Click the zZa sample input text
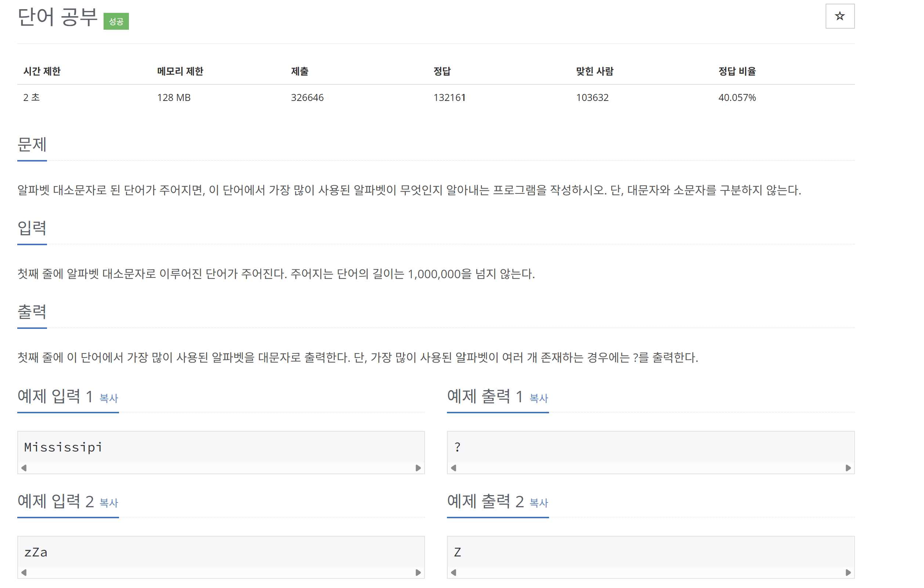The height and width of the screenshot is (588, 924). (x=36, y=552)
